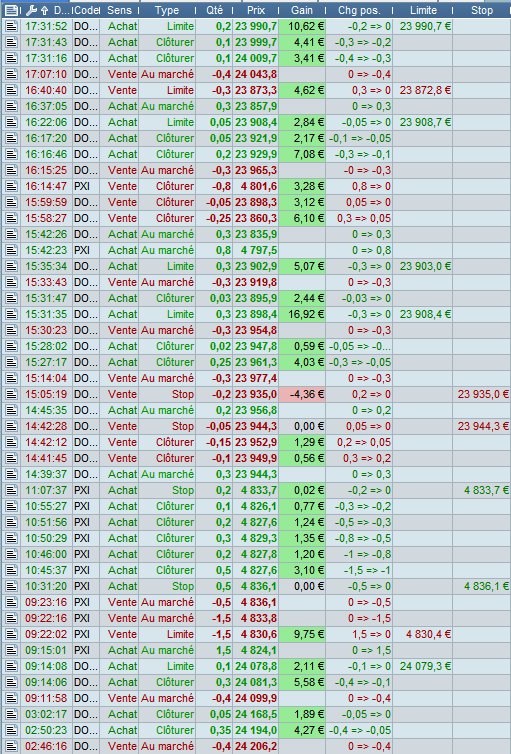The height and width of the screenshot is (754, 511).
Task: Click price 24 043,8 in the 17:07:10 row
Action: pos(256,75)
